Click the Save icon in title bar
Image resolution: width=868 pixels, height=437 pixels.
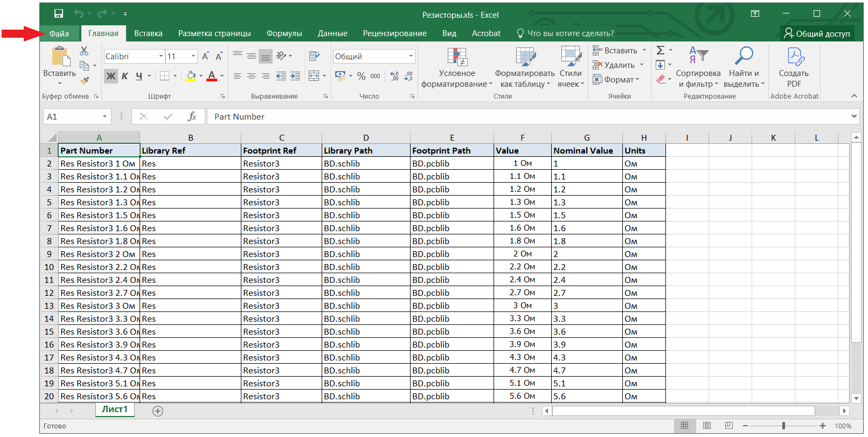coord(59,14)
